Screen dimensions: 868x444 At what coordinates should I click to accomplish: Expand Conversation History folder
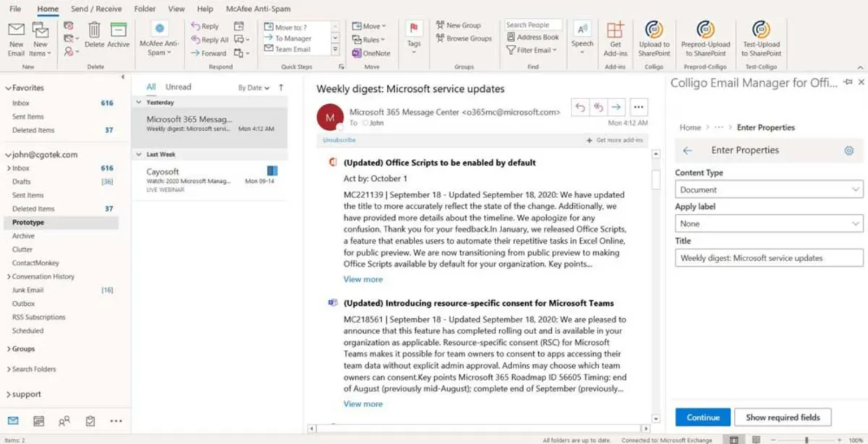coord(9,277)
